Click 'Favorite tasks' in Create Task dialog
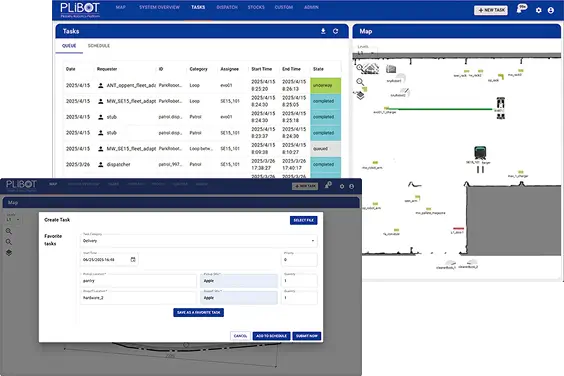The width and height of the screenshot is (564, 376). [x=53, y=240]
